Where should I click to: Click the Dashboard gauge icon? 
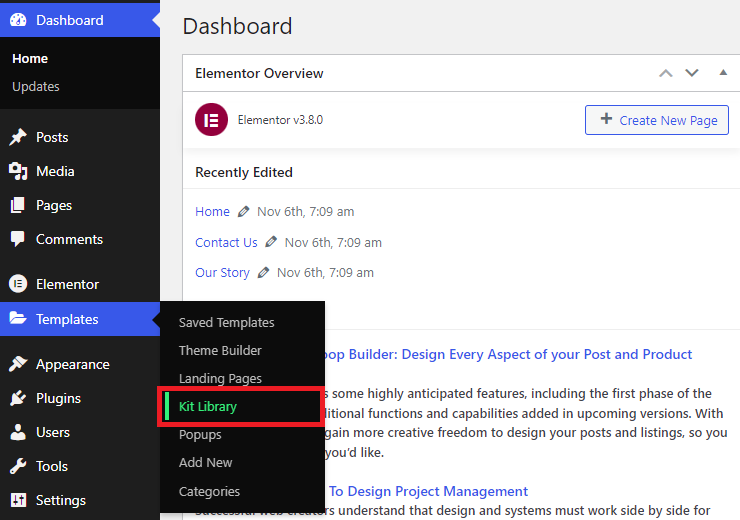pos(18,20)
